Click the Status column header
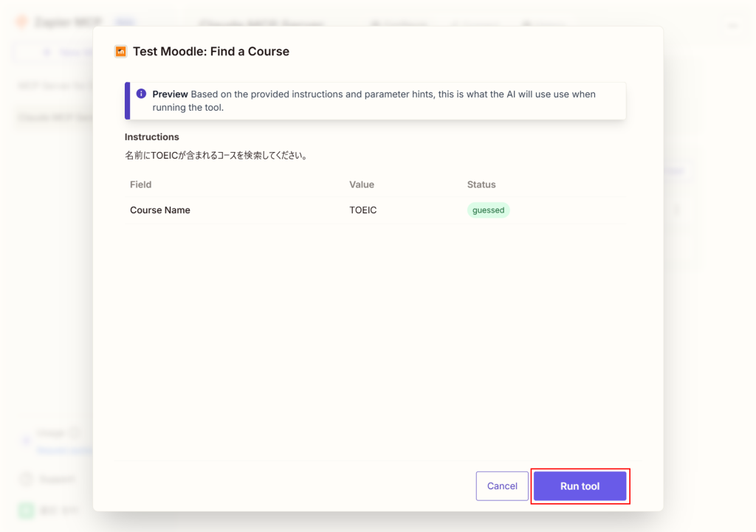 click(481, 184)
